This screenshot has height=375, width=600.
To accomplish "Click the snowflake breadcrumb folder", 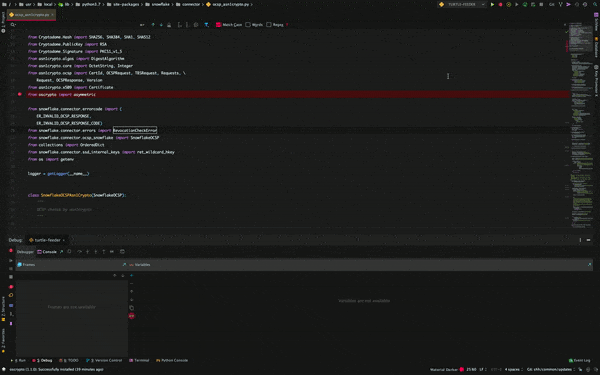I will point(158,4).
